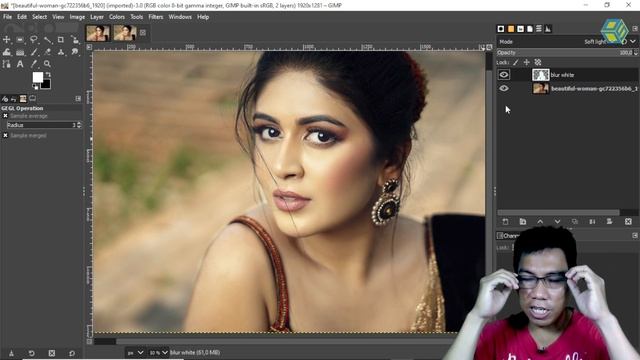Select the Free Select lasso tool
Screen dimensions: 640x360
(x=34, y=40)
